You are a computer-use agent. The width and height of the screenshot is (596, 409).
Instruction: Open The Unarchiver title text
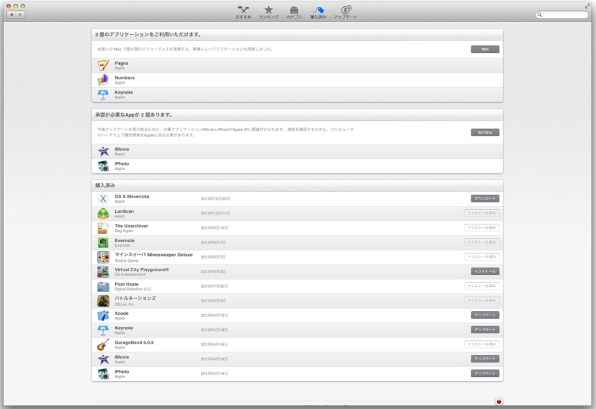coord(132,226)
